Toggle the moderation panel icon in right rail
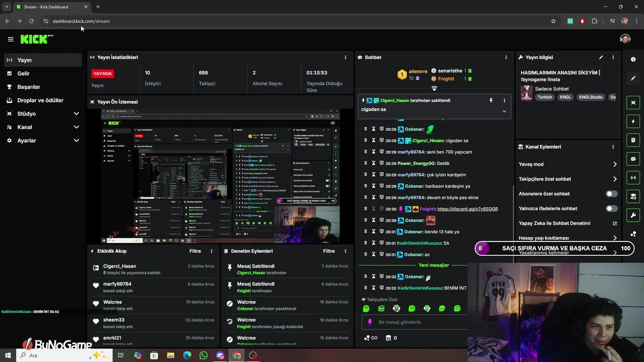The height and width of the screenshot is (362, 644). click(x=633, y=196)
